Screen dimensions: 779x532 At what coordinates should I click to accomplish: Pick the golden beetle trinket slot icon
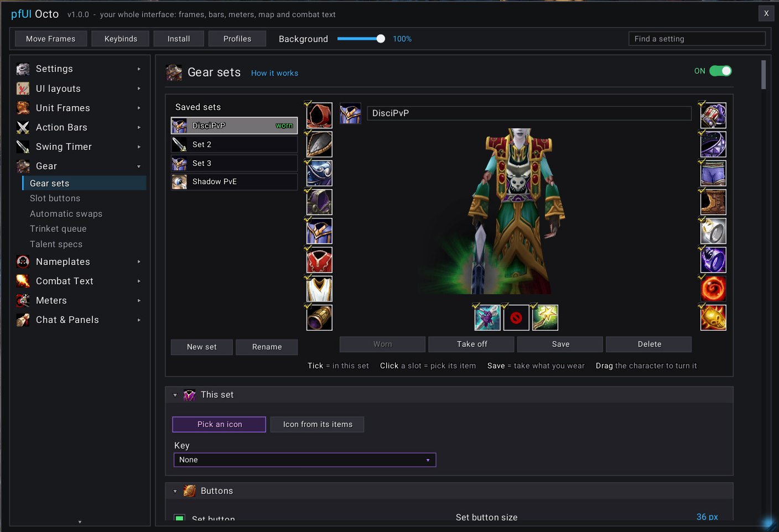coord(713,317)
